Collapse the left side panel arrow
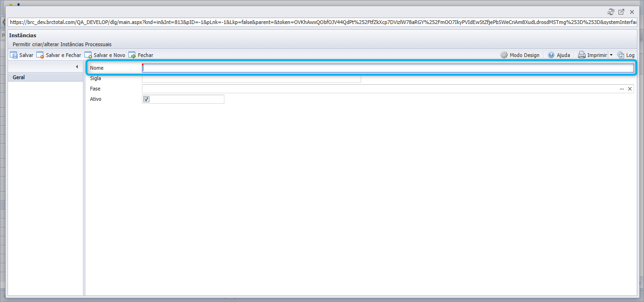Image resolution: width=644 pixels, height=302 pixels. [x=77, y=67]
